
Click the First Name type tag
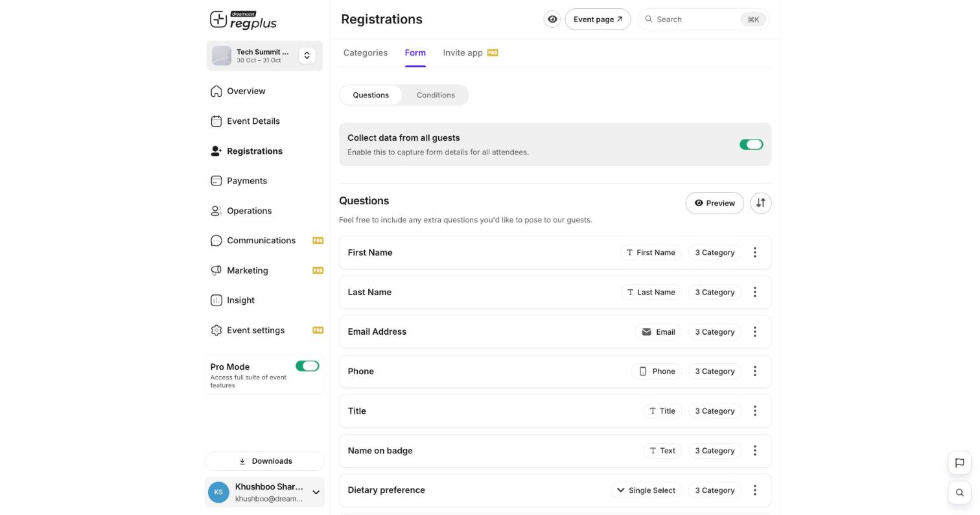click(x=651, y=252)
